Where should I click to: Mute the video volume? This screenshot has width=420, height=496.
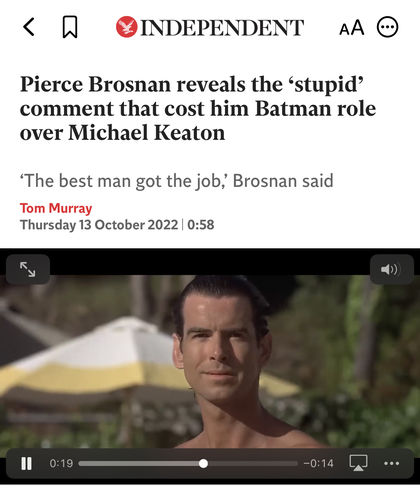pos(392,269)
